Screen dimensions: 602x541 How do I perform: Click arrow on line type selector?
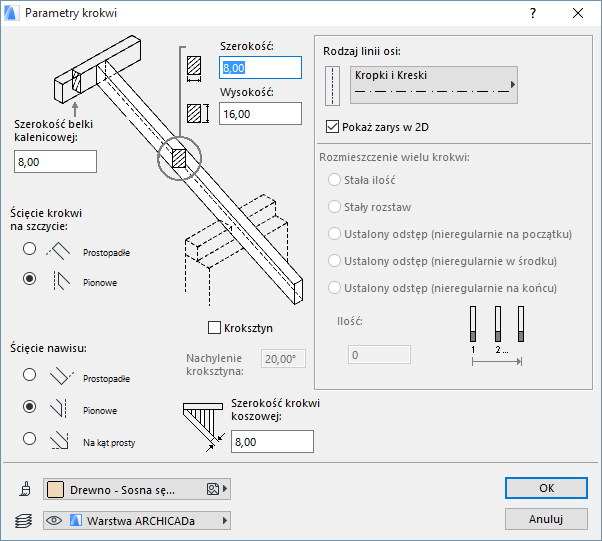coord(513,84)
